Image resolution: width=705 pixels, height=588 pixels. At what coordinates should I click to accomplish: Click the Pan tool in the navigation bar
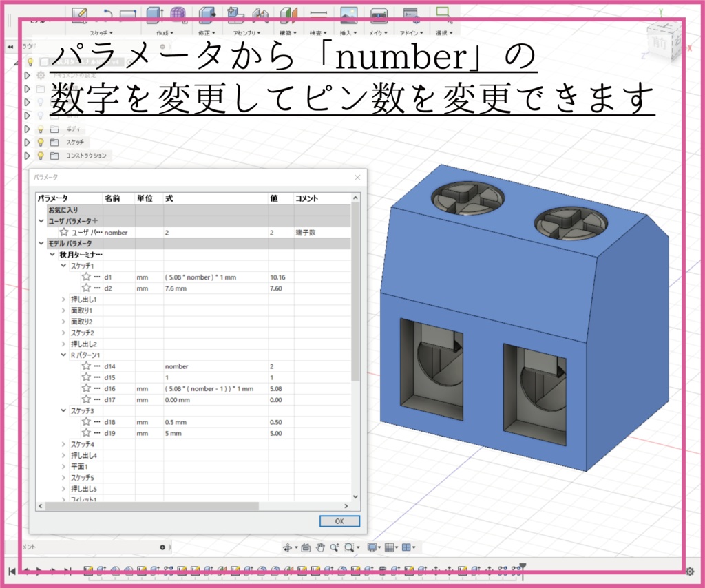tap(320, 547)
